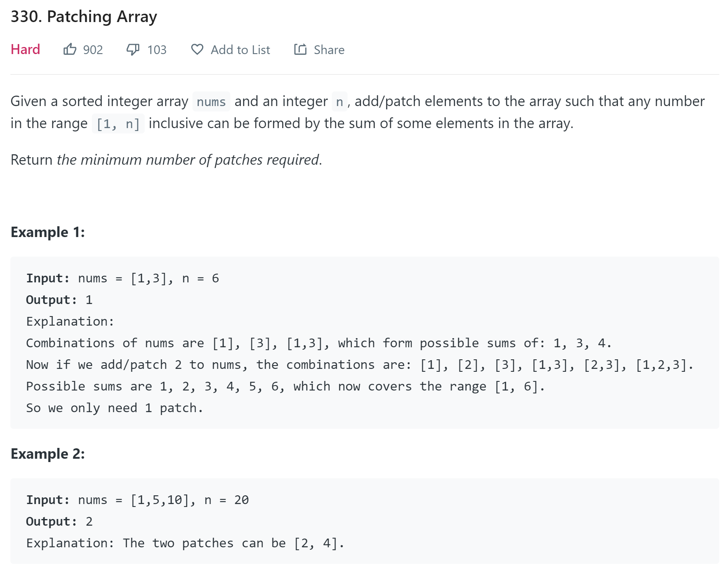Click the inline code word nums
Screen dimensions: 728x571
211,101
